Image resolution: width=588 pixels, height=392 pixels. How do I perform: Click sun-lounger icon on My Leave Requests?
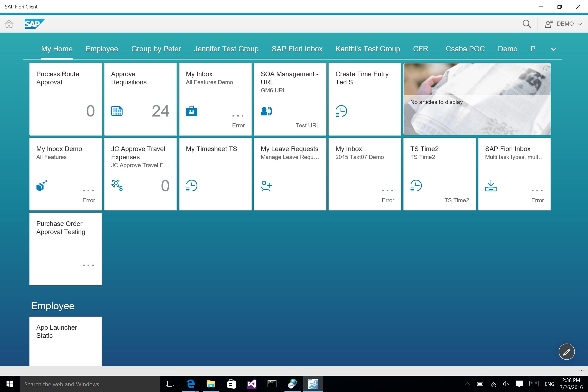266,186
